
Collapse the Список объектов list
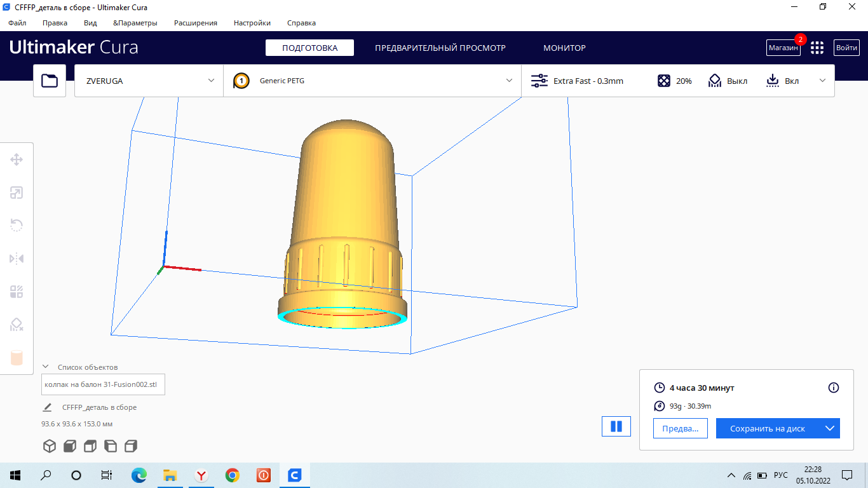point(46,367)
